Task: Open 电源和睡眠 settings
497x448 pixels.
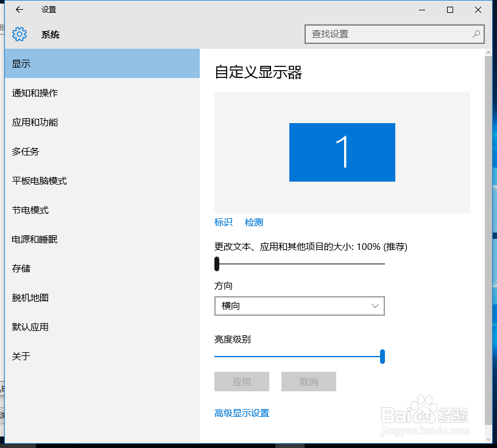Action: (102, 239)
